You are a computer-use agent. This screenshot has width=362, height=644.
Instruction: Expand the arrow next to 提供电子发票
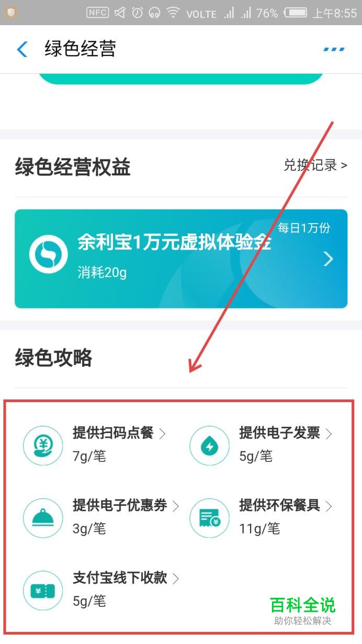(x=329, y=434)
